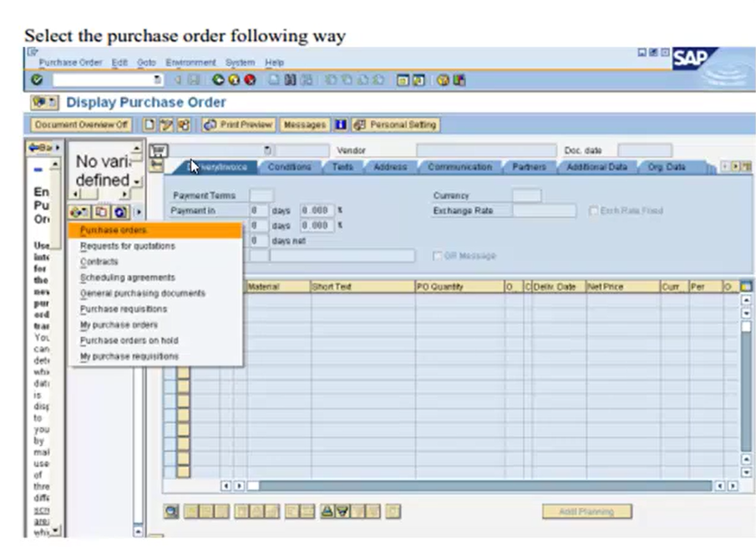Viewport: 756px width, 559px height.
Task: Toggle the Exch.Rate Fixed checkbox
Action: pyautogui.click(x=593, y=211)
